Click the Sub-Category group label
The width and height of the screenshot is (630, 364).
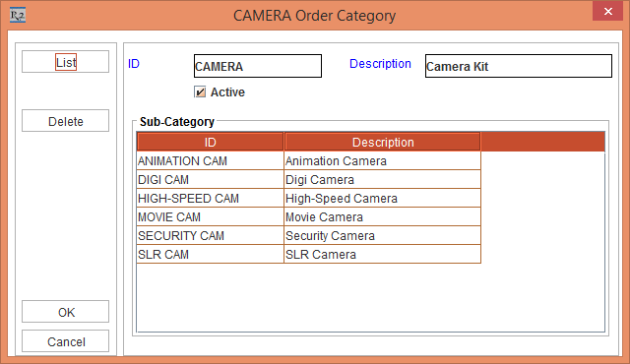pos(177,122)
